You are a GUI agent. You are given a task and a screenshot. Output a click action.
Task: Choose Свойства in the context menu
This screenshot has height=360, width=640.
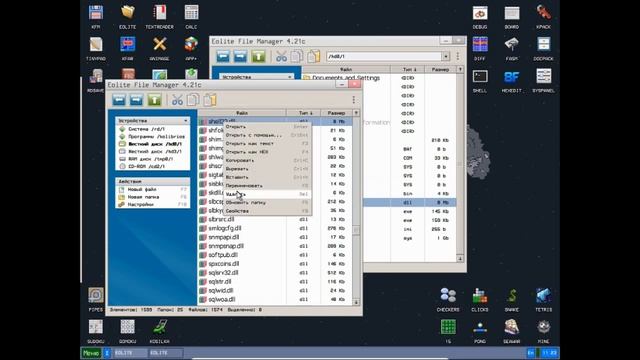tap(268, 211)
